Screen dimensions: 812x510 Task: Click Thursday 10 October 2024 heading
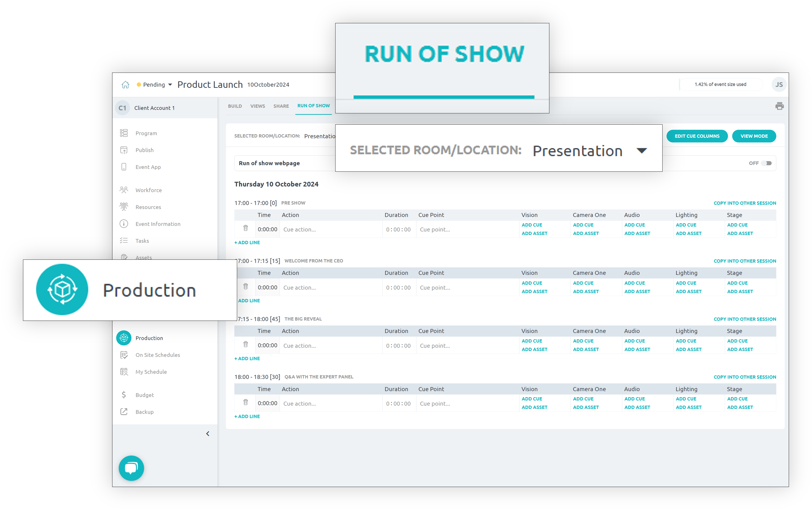[276, 184]
